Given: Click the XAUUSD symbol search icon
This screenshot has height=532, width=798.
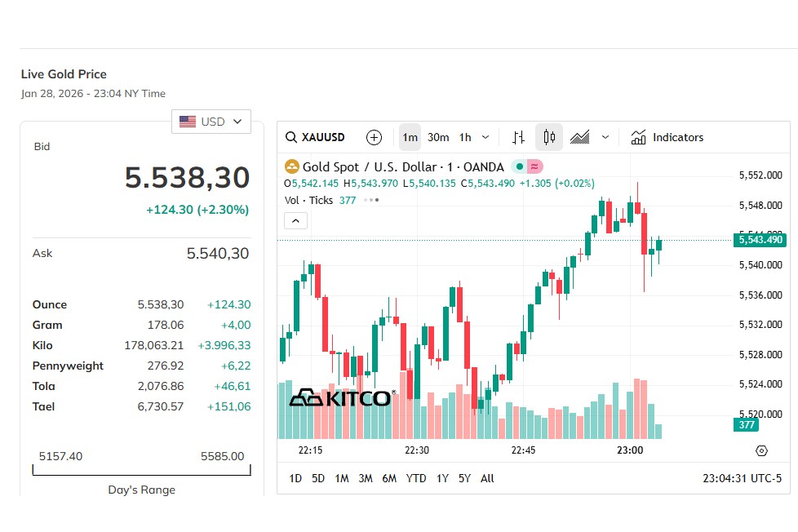Looking at the screenshot, I should point(291,137).
